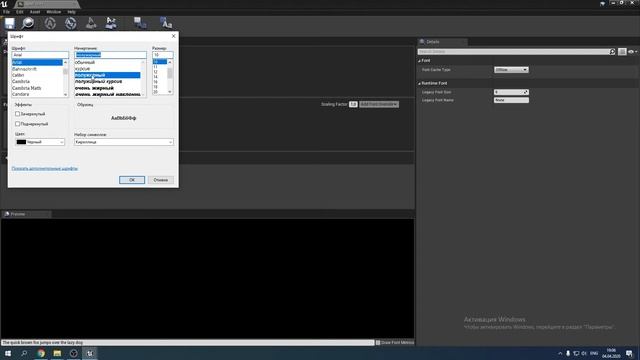The image size is (640, 360).
Task: Click the microphone tray icon
Action: point(568,353)
